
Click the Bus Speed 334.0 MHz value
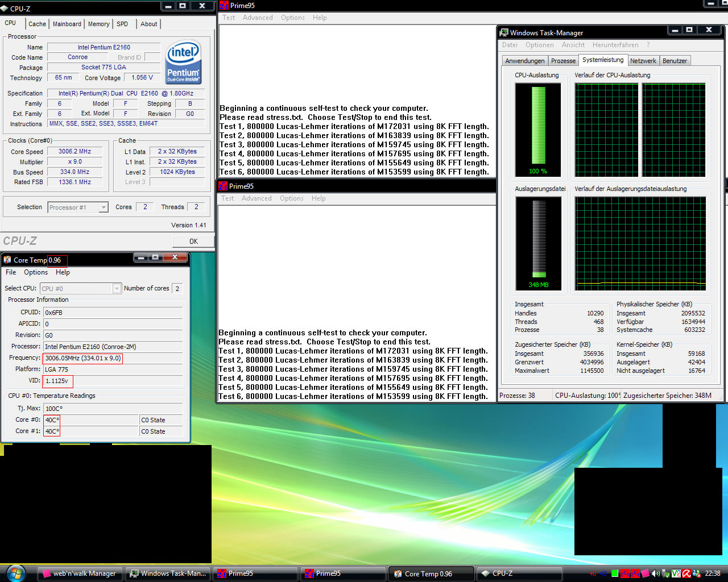tap(75, 172)
